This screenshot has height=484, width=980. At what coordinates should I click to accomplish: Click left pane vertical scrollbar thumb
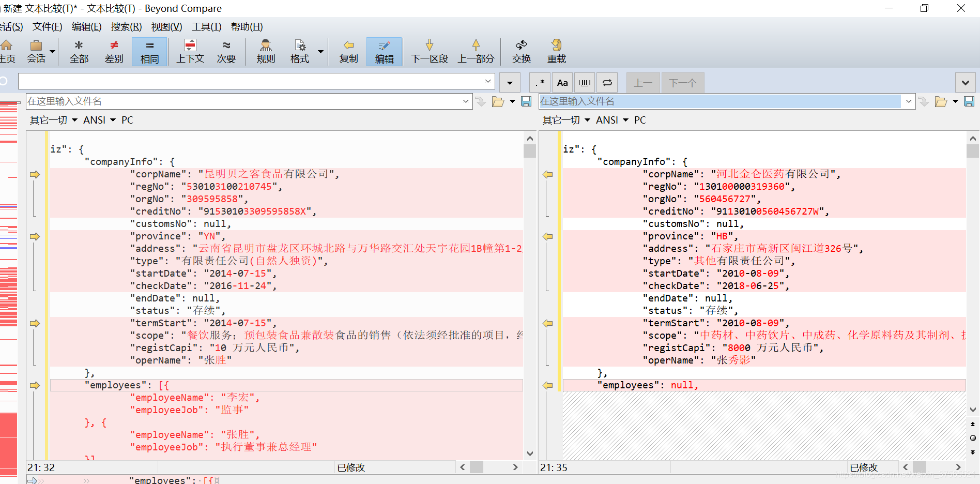tap(530, 151)
